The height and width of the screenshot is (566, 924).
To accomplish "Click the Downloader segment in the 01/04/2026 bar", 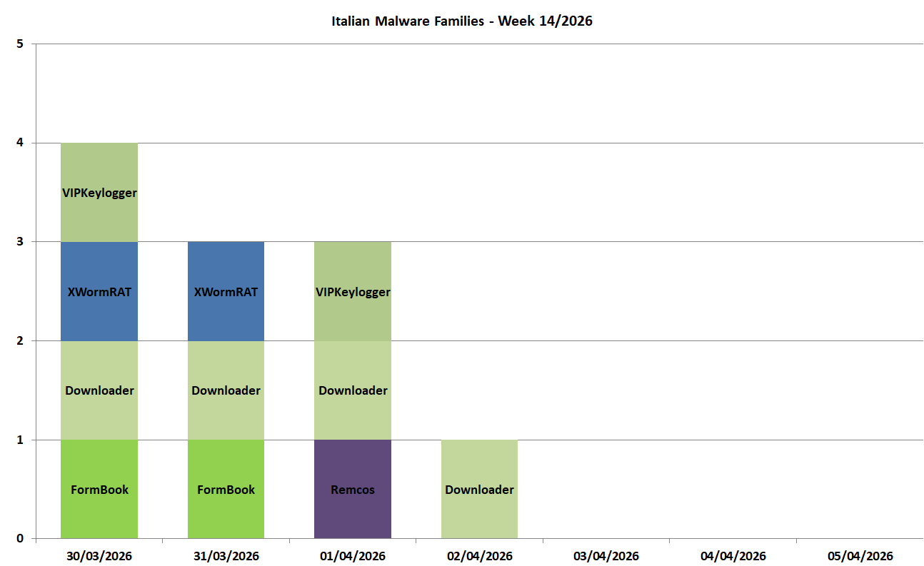I will coord(353,390).
